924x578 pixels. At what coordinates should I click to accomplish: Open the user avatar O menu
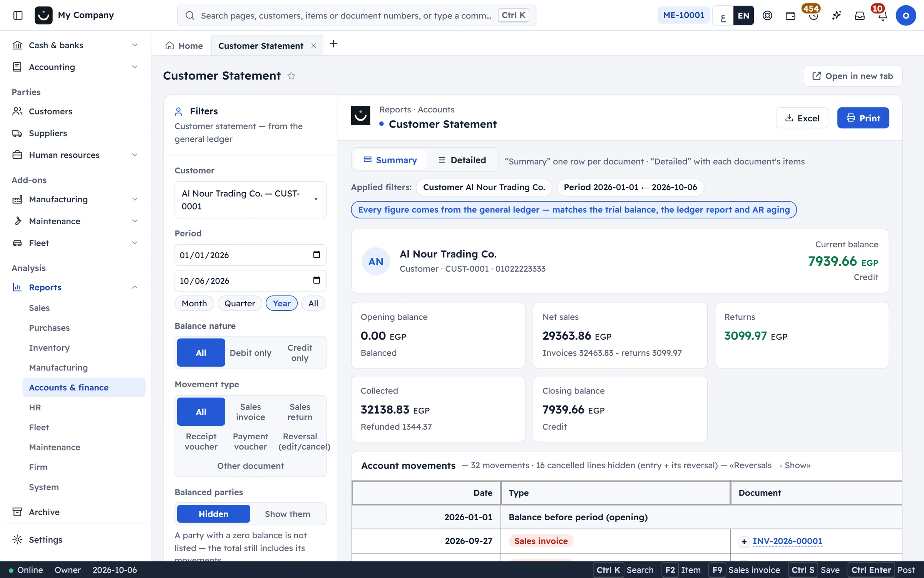coord(906,15)
